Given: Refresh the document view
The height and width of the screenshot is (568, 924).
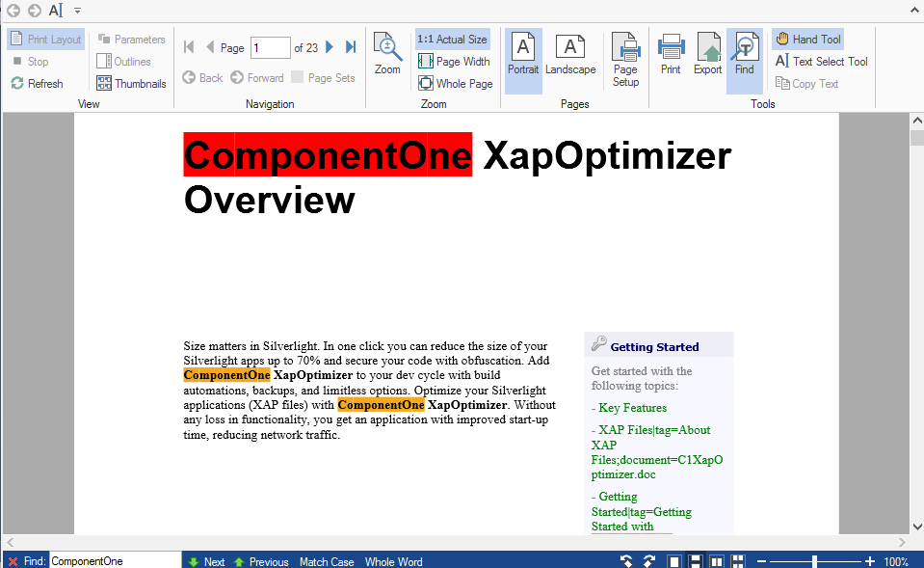Looking at the screenshot, I should (x=37, y=84).
